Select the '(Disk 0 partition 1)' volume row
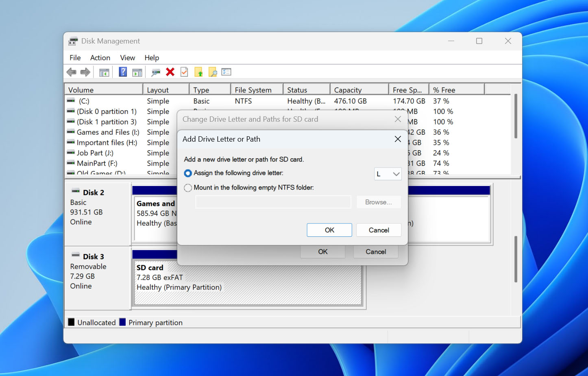 click(x=107, y=111)
